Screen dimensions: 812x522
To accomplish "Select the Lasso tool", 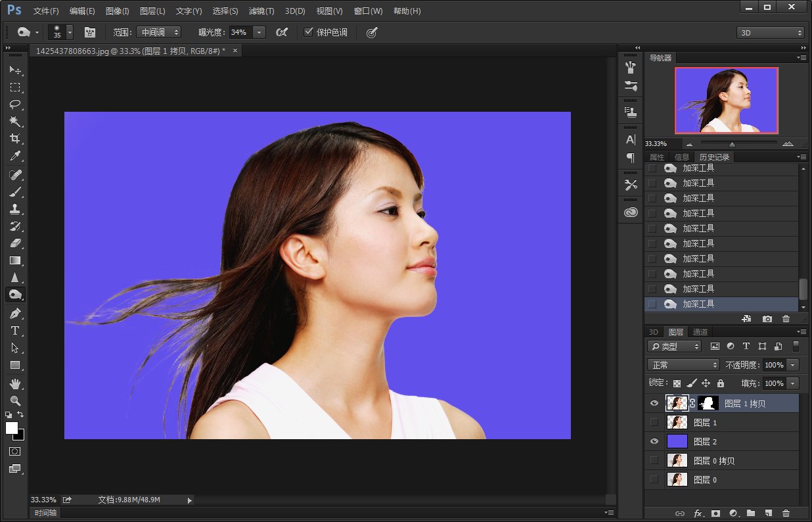I will coord(15,105).
